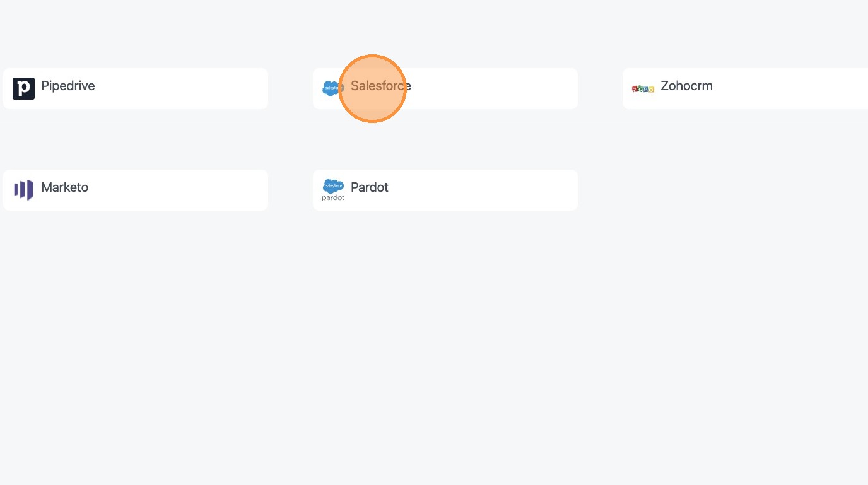868x485 pixels.
Task: Open the Pardot integration card
Action: tap(445, 190)
